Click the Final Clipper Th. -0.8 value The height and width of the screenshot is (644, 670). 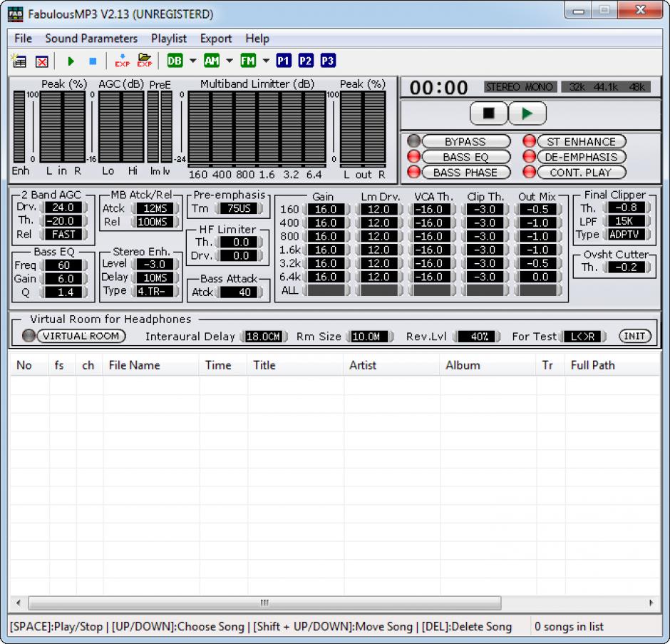[627, 208]
